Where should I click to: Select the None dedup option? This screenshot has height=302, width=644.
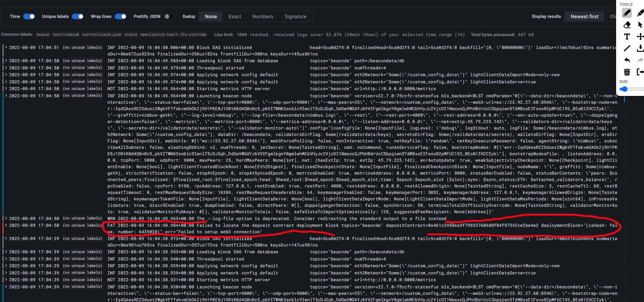211,16
